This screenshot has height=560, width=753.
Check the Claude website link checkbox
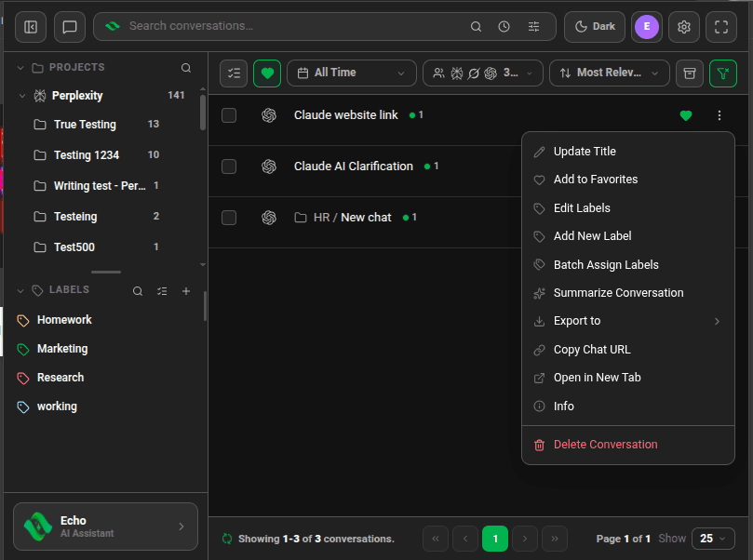(229, 115)
